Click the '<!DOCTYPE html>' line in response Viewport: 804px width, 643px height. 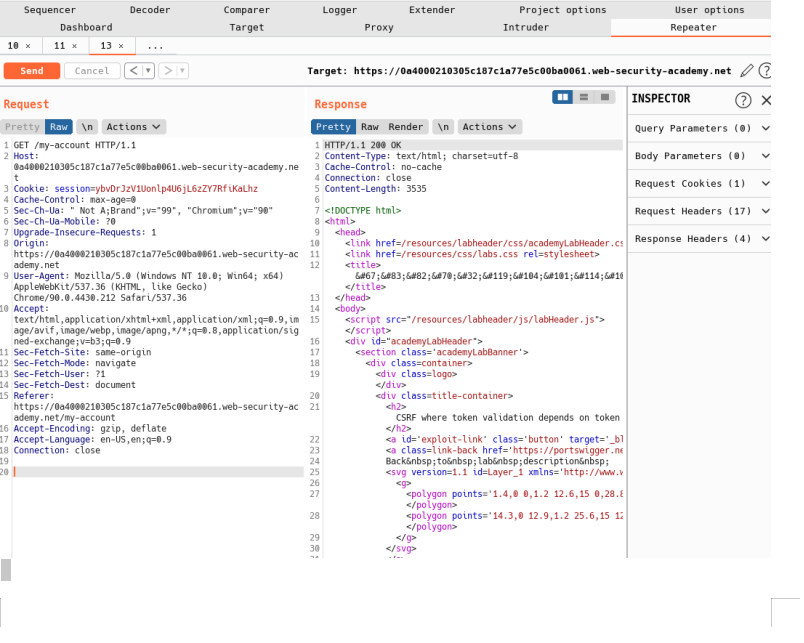[x=363, y=211]
